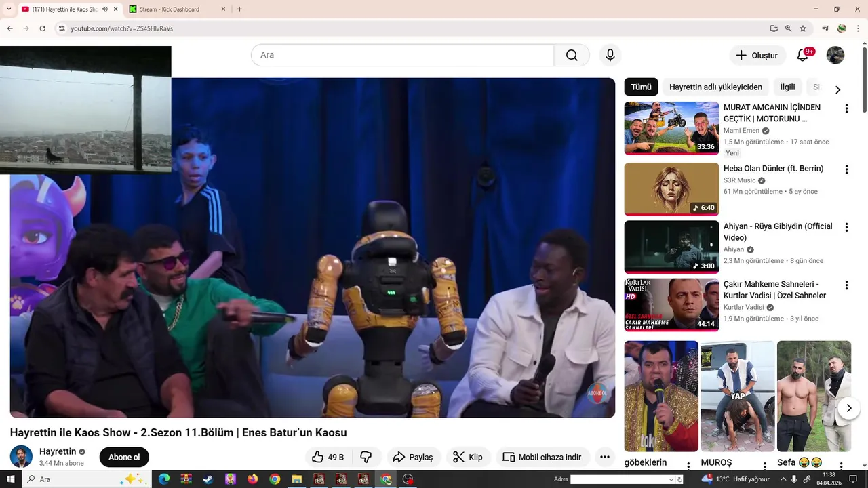Screen dimensions: 868x488
Task: Select the İlgili filter chip
Action: 787,87
